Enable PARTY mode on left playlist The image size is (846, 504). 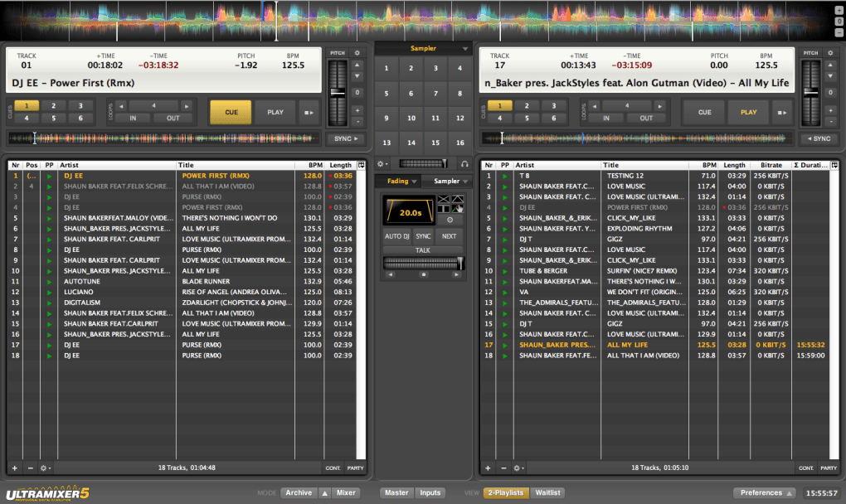coord(355,468)
